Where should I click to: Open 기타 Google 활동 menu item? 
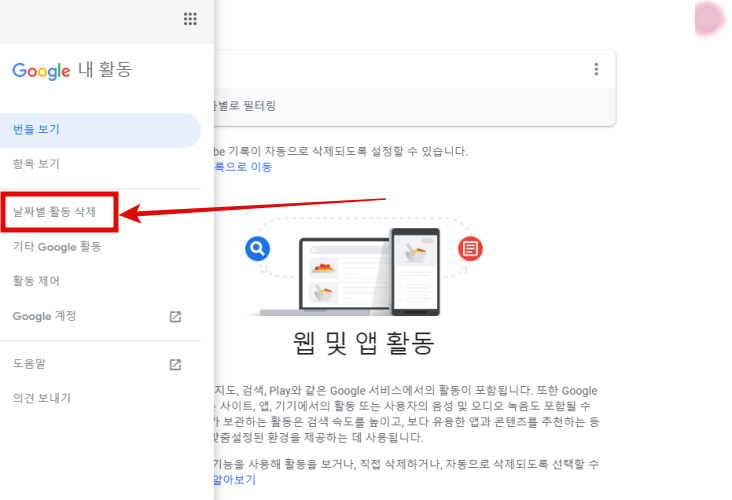(100, 246)
